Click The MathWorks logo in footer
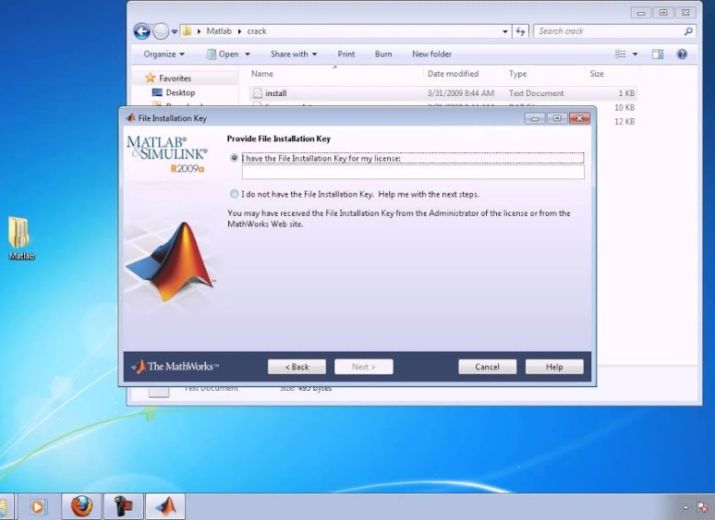715x520 pixels. 175,366
